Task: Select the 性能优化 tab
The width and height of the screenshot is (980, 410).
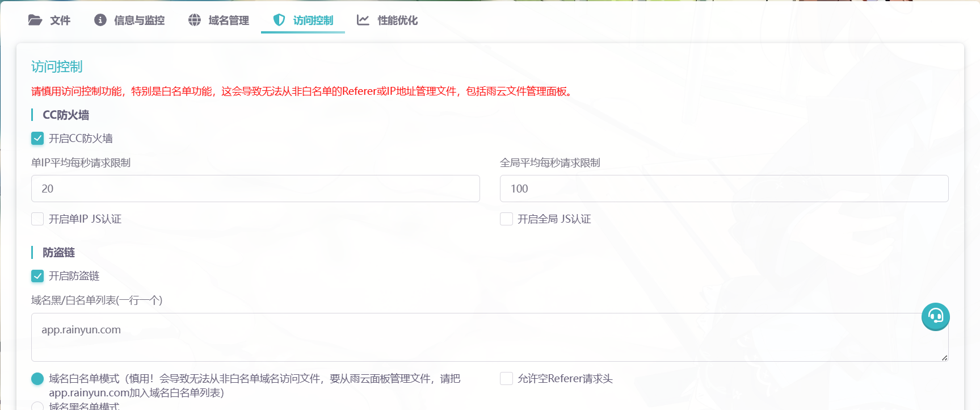Action: click(397, 20)
